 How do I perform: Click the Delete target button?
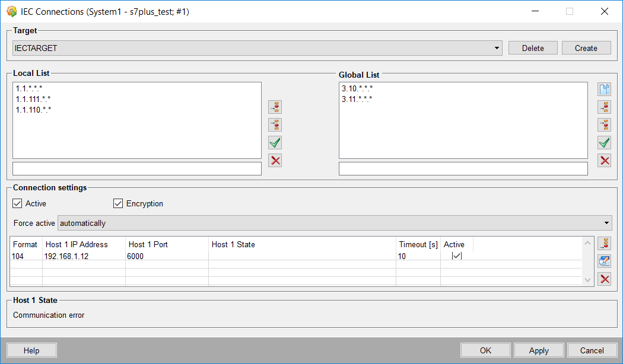(x=533, y=48)
